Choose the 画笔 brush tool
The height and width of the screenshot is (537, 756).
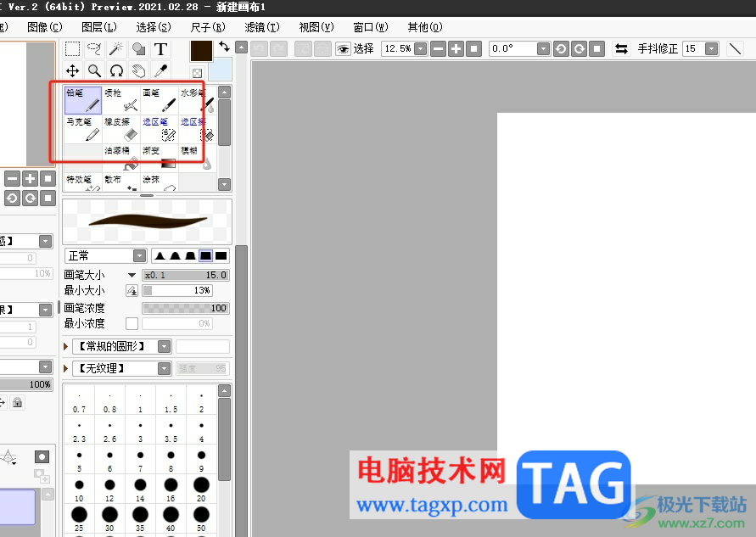[160, 100]
